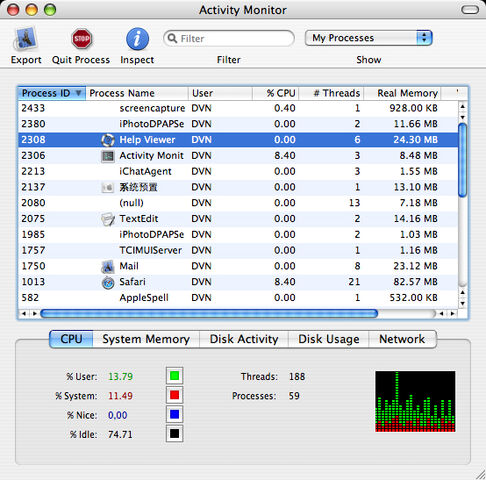
Task: Click the Safari process name
Action: point(132,282)
